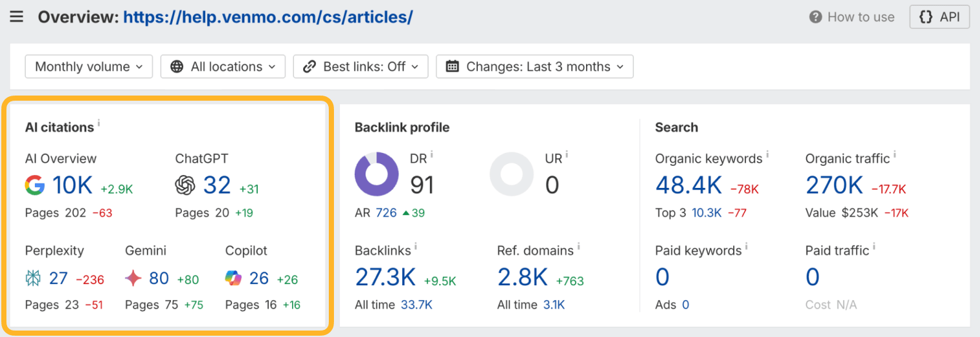Click the Top 3 10.3K value

[x=707, y=212]
